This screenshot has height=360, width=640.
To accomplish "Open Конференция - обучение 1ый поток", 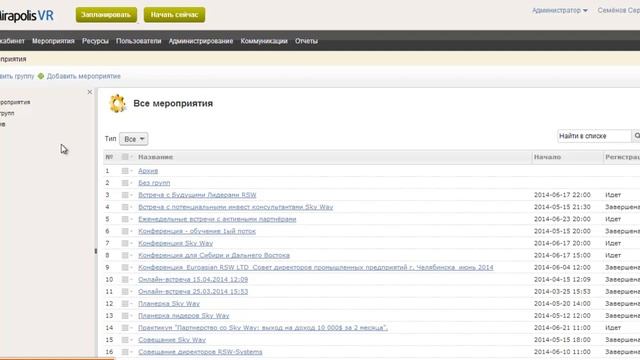I will click(197, 231).
